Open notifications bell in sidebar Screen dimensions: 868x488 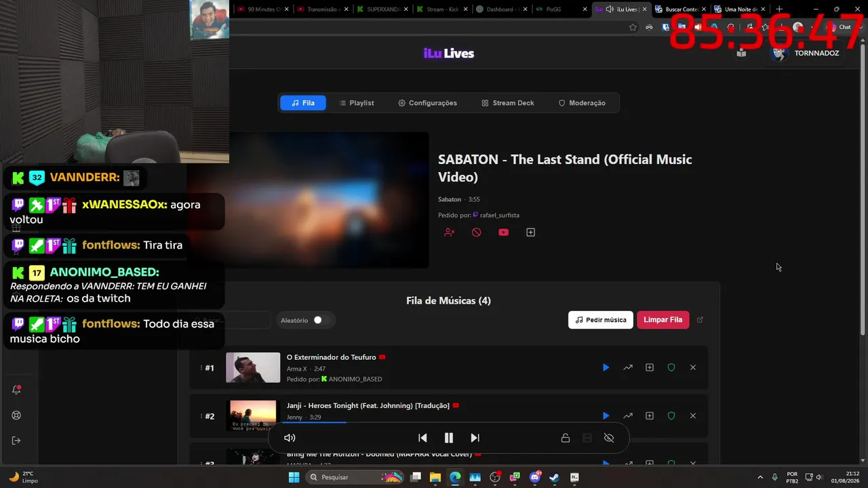pos(17,390)
